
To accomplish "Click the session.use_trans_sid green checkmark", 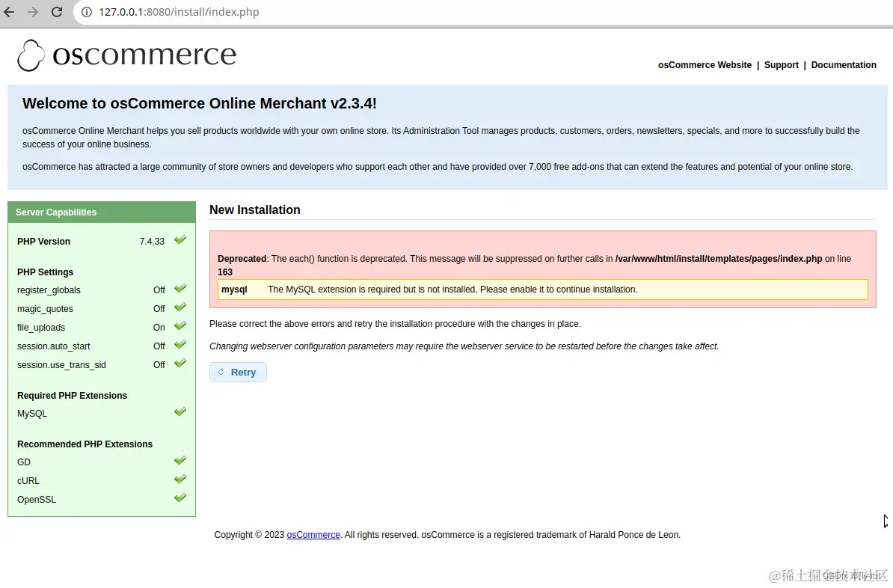I will 180,364.
